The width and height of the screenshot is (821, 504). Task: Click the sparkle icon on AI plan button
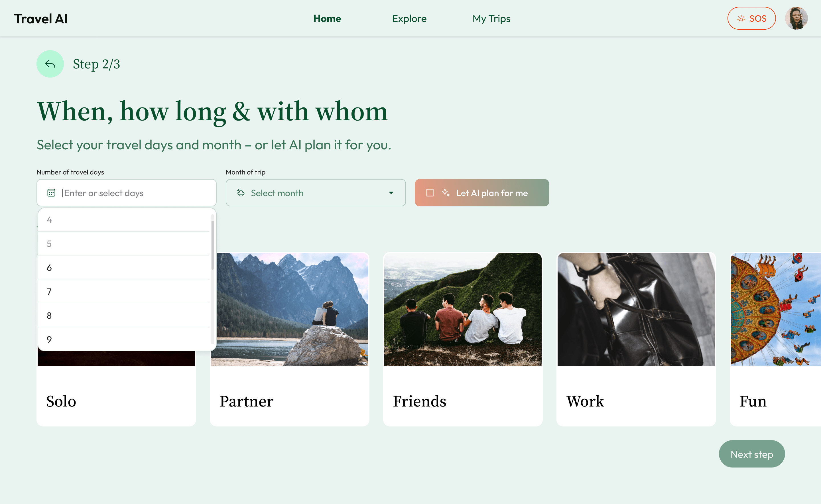tap(446, 193)
